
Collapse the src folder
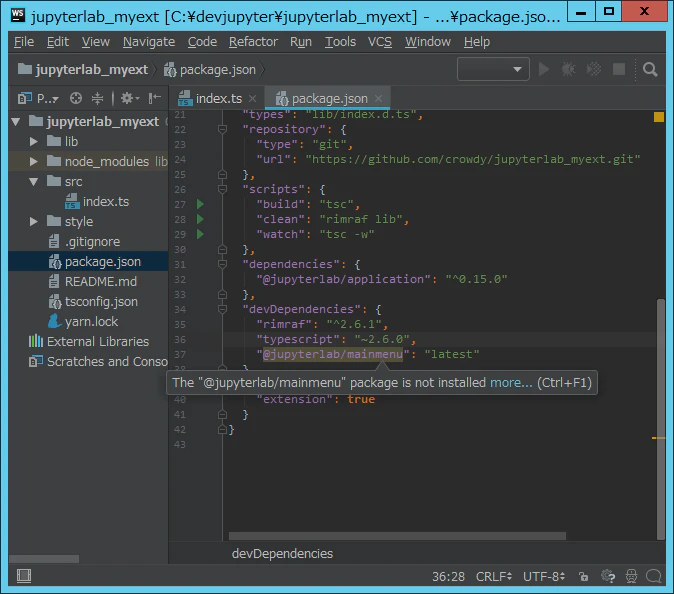coord(34,182)
